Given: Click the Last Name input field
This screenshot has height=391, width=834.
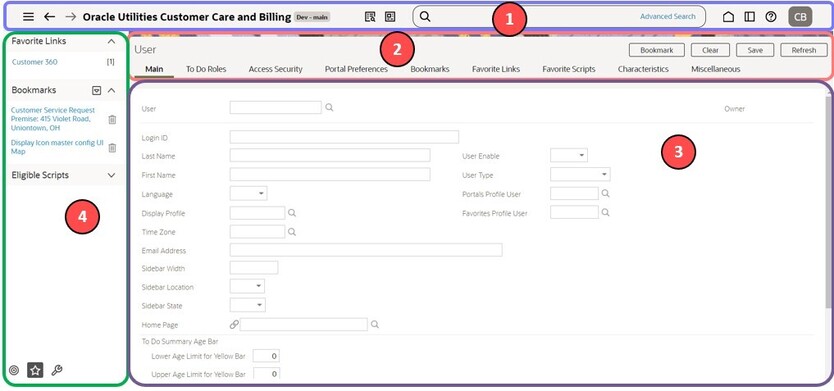Looking at the screenshot, I should click(330, 155).
